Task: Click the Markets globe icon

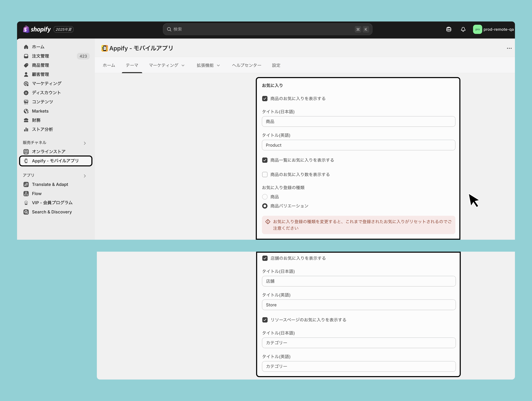Action: [x=26, y=111]
